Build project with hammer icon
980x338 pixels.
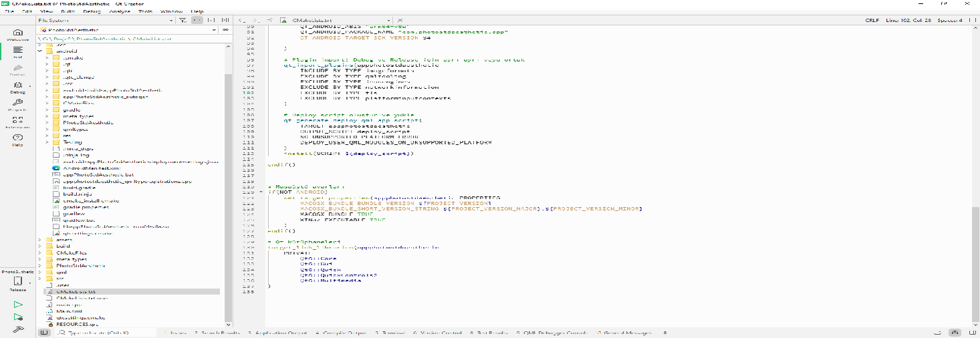[x=18, y=329]
